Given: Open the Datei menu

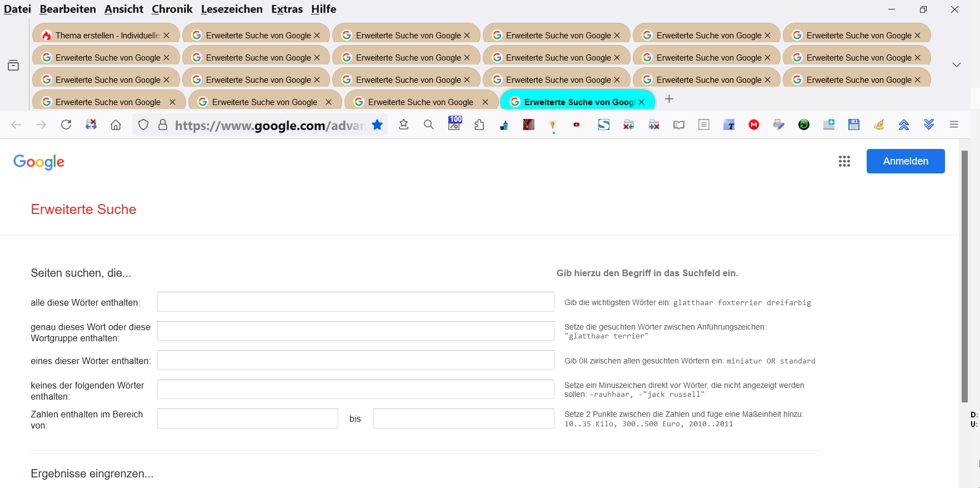Looking at the screenshot, I should pos(17,9).
